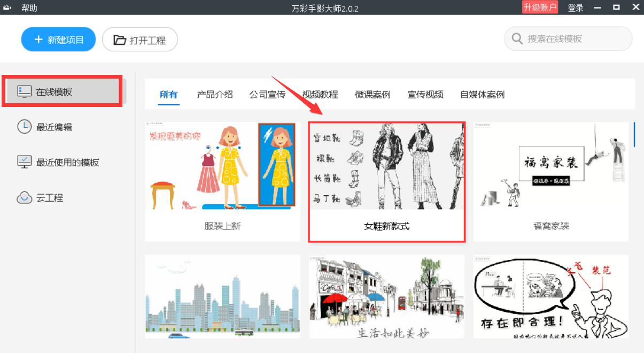The width and height of the screenshot is (644, 353).
Task: Click the folder icon inside 打开工程 button
Action: click(119, 39)
